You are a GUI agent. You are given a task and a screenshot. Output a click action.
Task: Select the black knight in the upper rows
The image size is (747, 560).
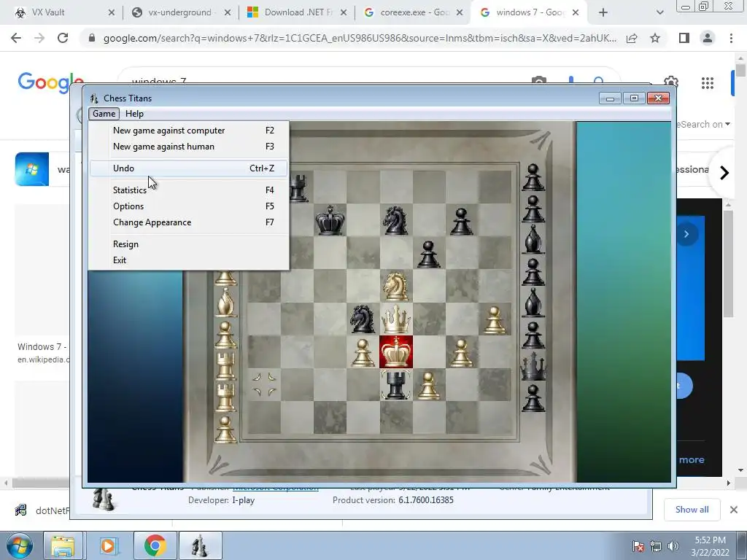pos(395,220)
